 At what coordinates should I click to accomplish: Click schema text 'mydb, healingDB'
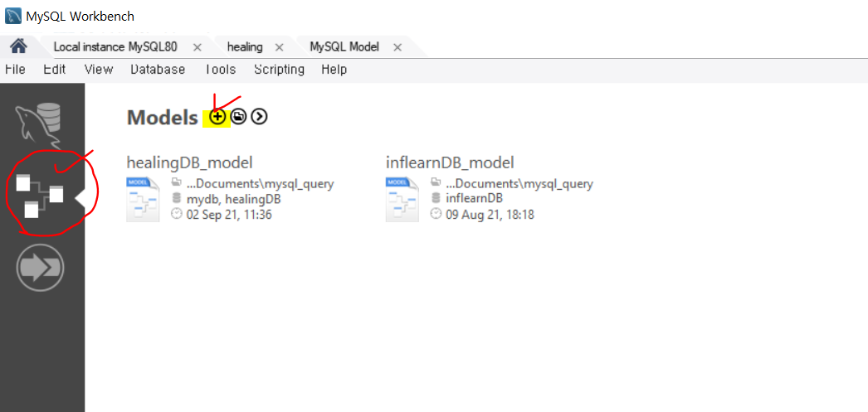point(234,199)
